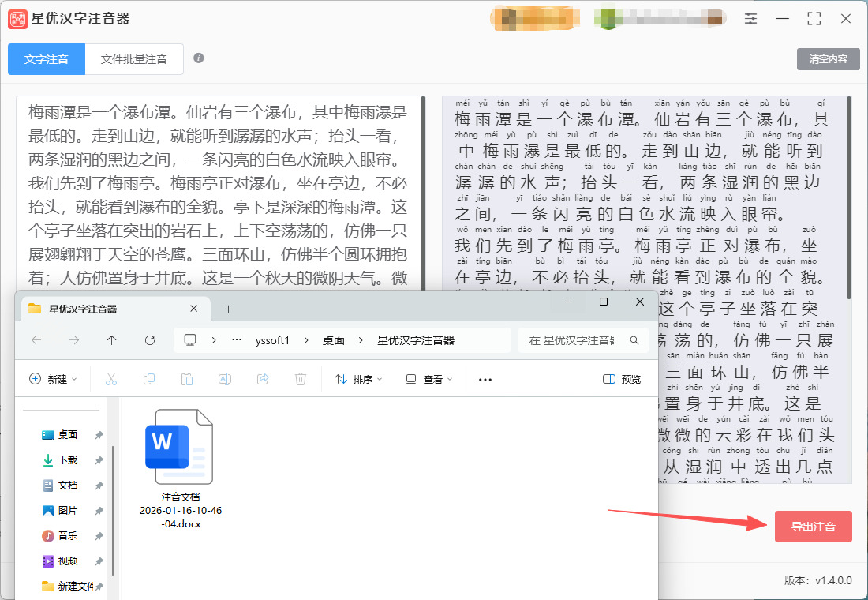Image resolution: width=868 pixels, height=600 pixels.
Task: Open the 查看 view dropdown
Action: pos(429,379)
